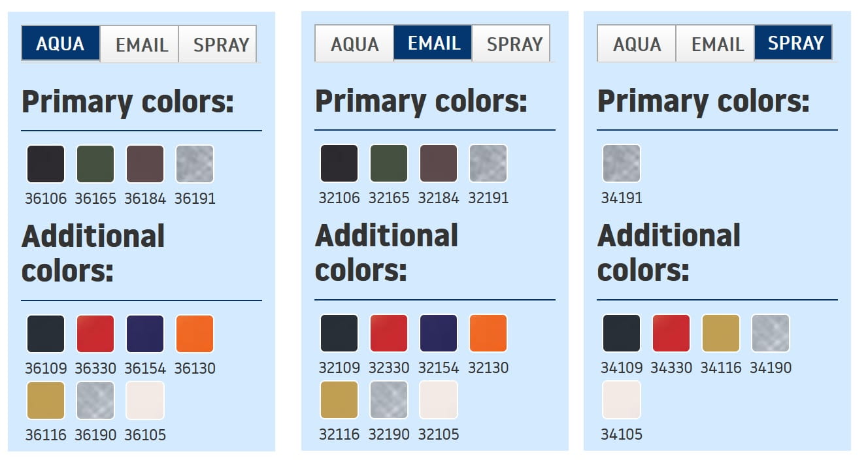Pick the black 36106 primary color
868x471 pixels.
[x=46, y=164]
